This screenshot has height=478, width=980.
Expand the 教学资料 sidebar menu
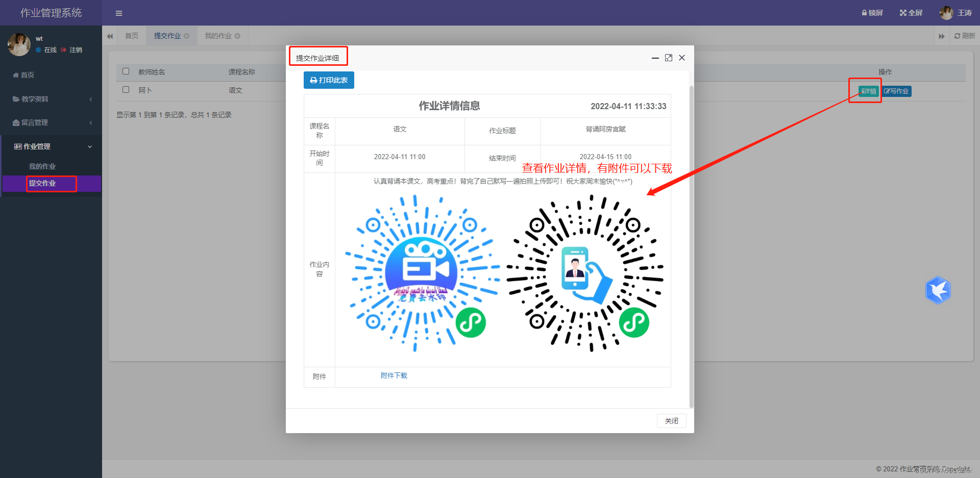click(51, 99)
